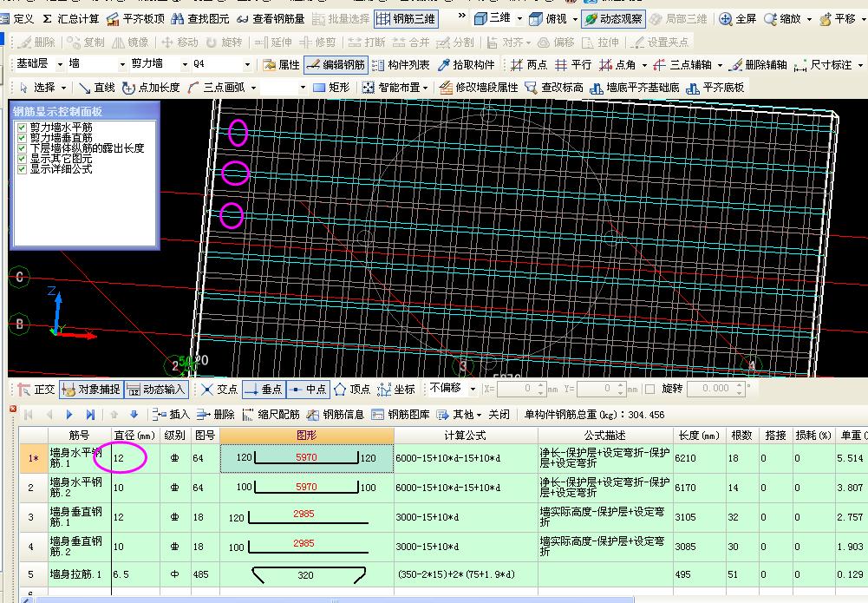The height and width of the screenshot is (603, 868).
Task: Open the 墙 component type dropdown
Action: (x=122, y=65)
